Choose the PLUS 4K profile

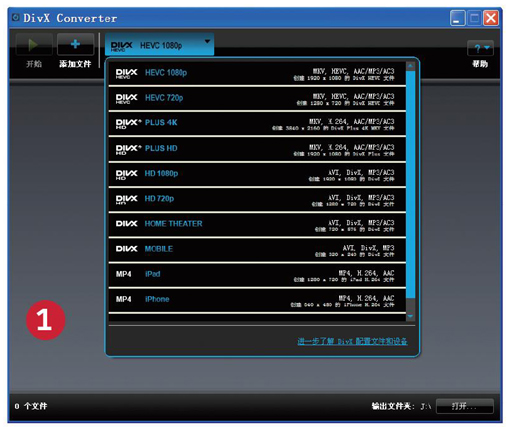tap(257, 124)
